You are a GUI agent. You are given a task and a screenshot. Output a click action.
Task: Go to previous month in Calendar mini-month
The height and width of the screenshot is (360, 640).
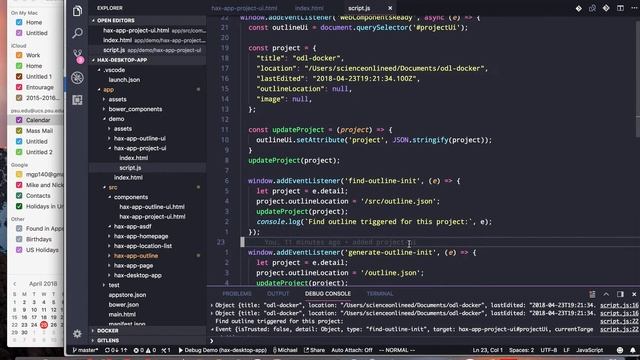[15, 284]
